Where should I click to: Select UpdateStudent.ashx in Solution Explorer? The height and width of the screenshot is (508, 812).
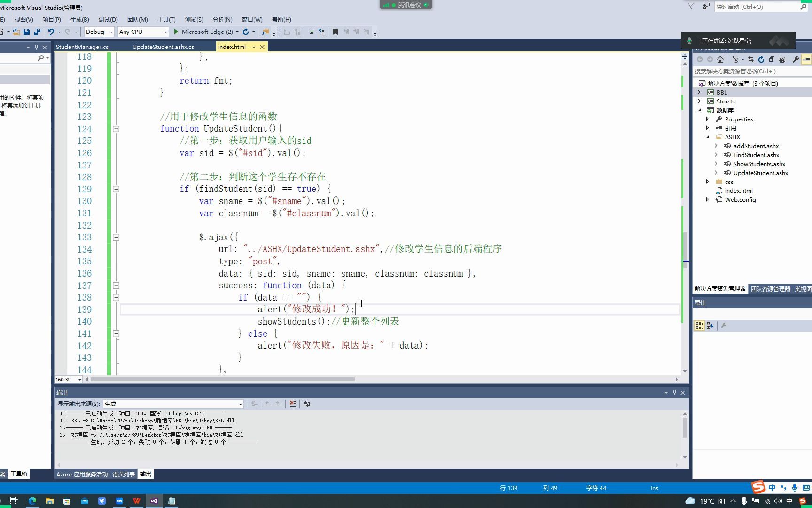click(x=761, y=173)
